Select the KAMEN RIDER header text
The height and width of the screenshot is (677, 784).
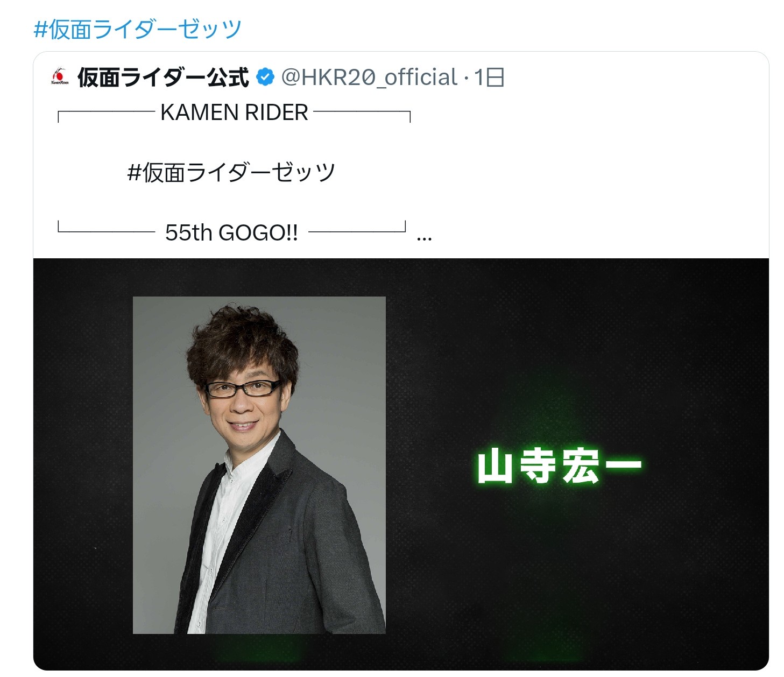click(x=234, y=113)
